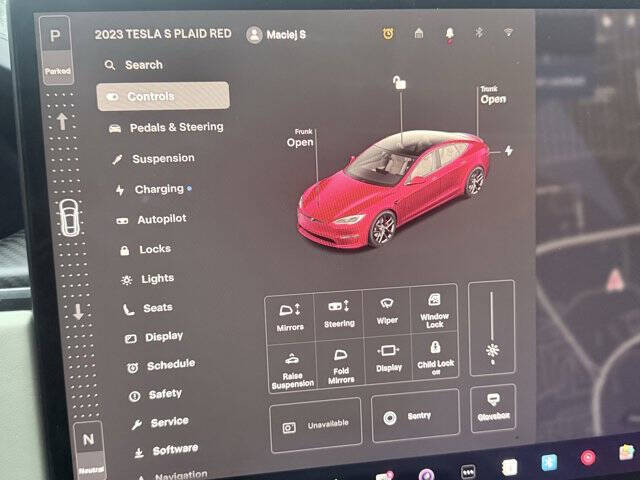Open the white notepad app in dock
Image resolution: width=640 pixels, height=480 pixels.
tap(509, 467)
